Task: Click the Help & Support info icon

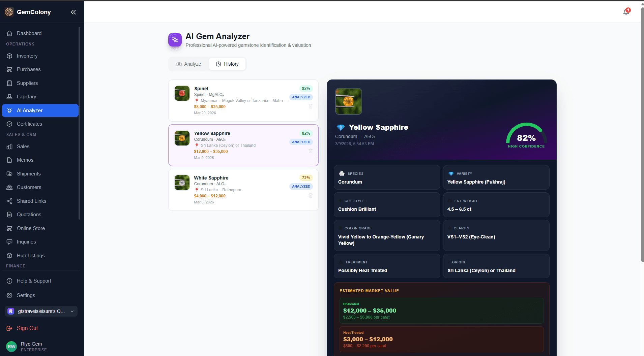Action: [9, 281]
